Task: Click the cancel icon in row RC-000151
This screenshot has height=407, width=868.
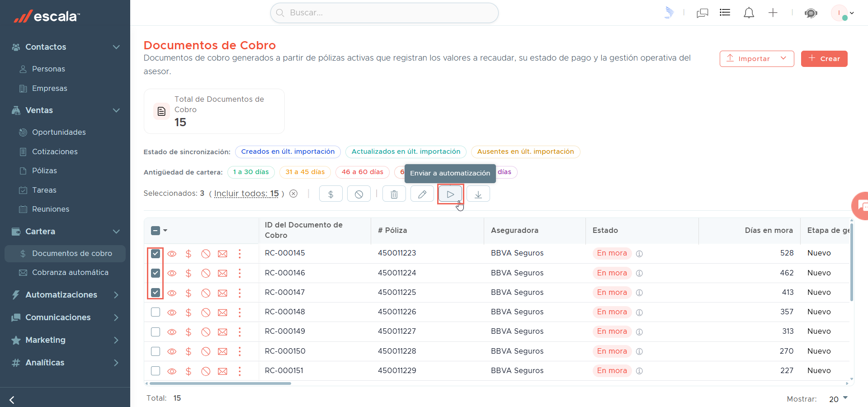Action: point(206,371)
